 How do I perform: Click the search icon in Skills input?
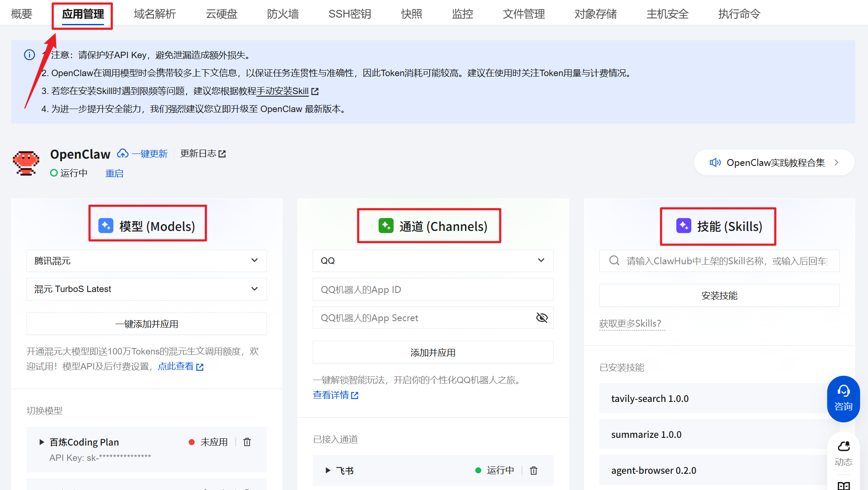point(614,260)
